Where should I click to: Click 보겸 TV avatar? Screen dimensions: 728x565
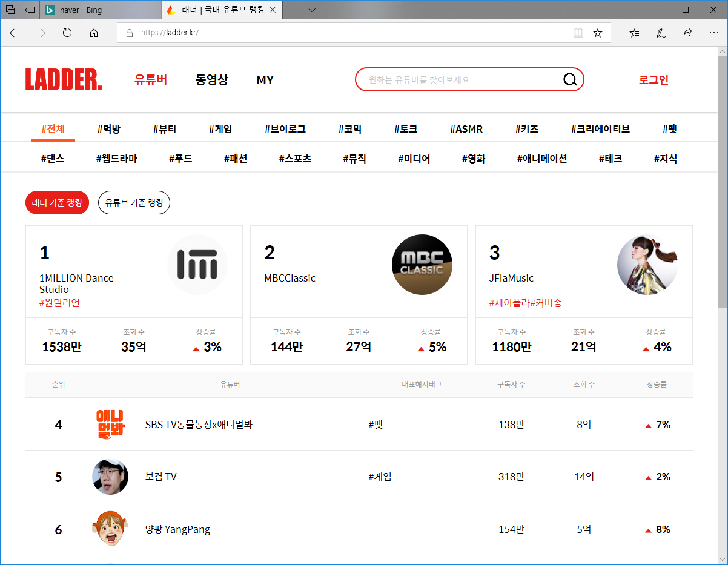coord(110,477)
